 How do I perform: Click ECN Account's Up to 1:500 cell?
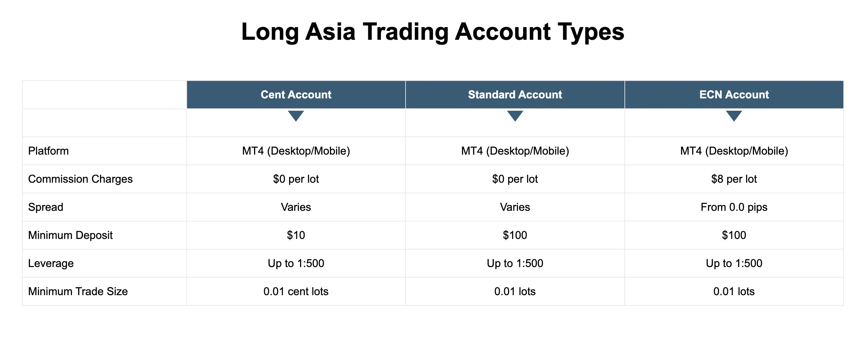(x=734, y=263)
